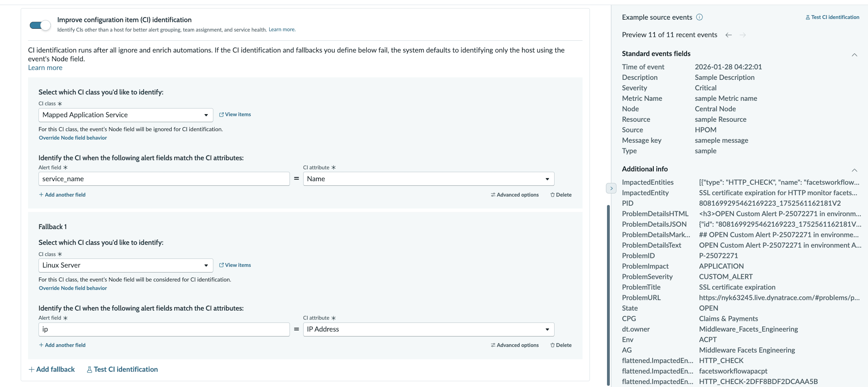Click Override Node field behavior under Linux Server
Image resolution: width=868 pixels, height=387 pixels.
coord(73,288)
